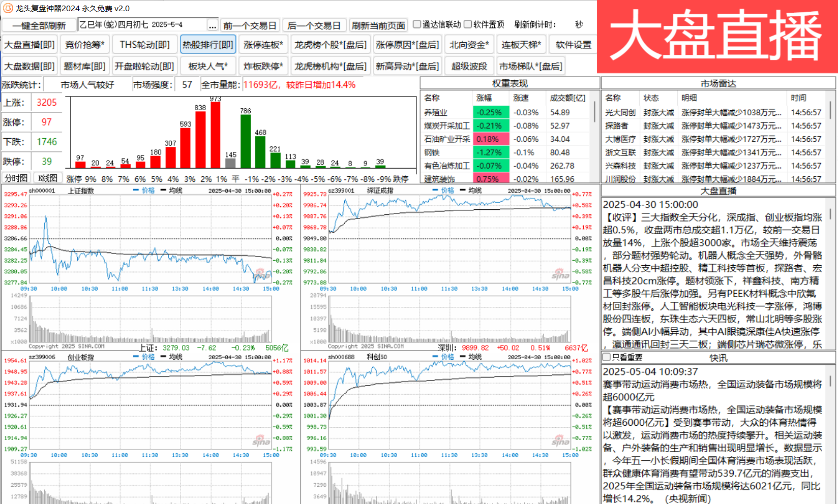Screen dimensions: 838x504
Task: Sort 权重表现 by 成交额[亿] header
Action: click(x=568, y=98)
